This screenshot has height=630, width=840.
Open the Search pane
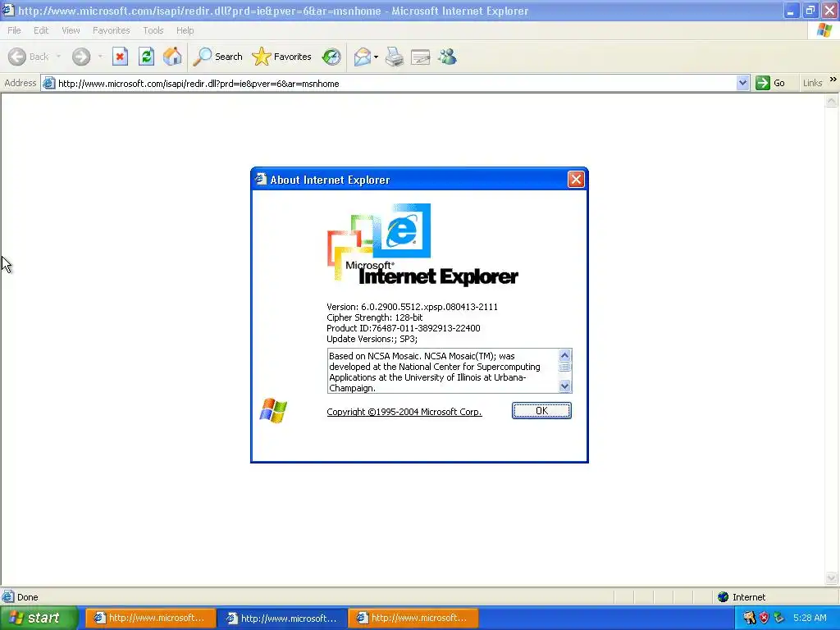coord(217,57)
